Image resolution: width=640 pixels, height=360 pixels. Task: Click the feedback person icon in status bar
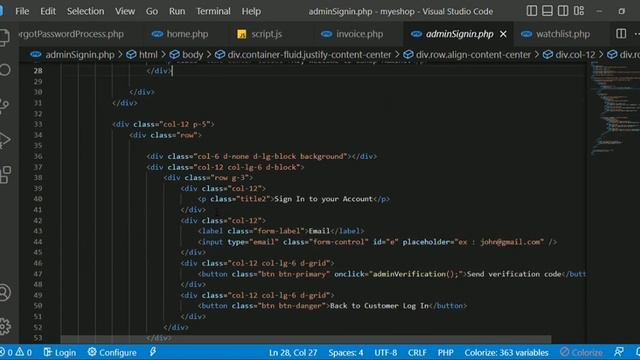[x=619, y=352]
